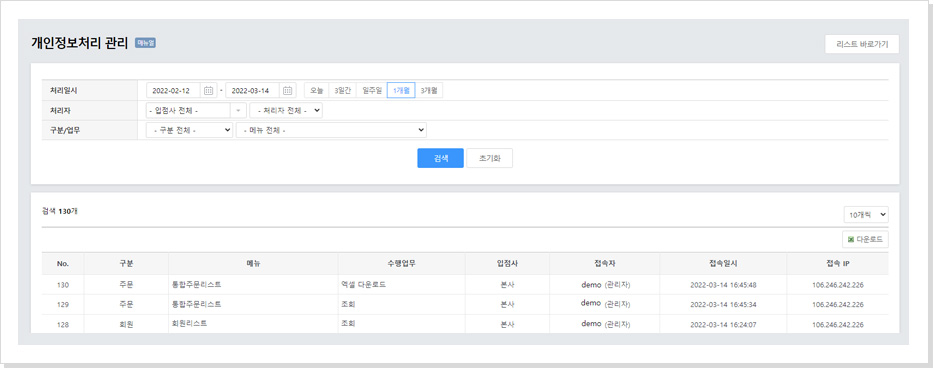The width and height of the screenshot is (934, 369).
Task: Open the 메뉴 전체 dropdown
Action: point(331,130)
